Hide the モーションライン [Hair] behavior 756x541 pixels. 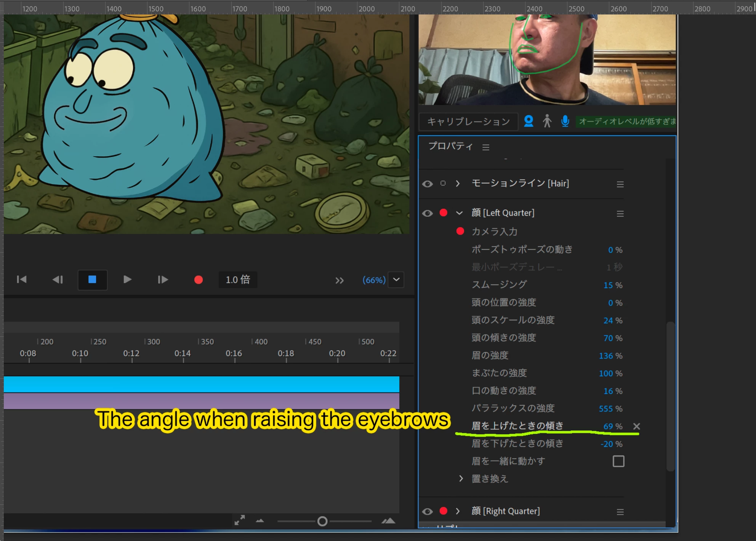click(x=428, y=184)
